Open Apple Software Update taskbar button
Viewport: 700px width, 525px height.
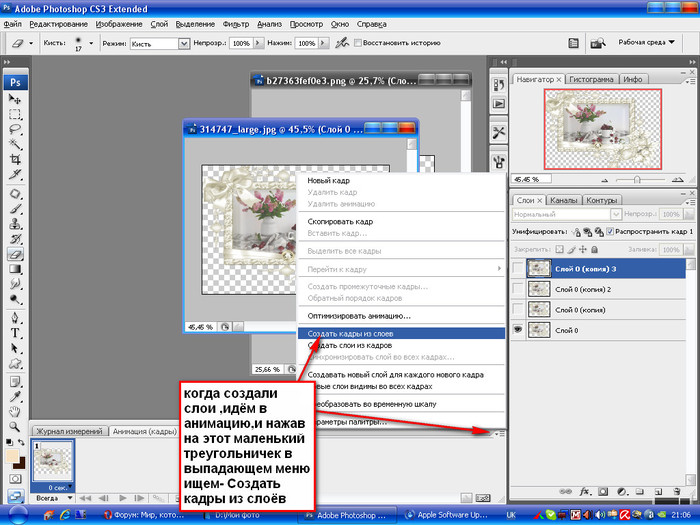pyautogui.click(x=446, y=515)
